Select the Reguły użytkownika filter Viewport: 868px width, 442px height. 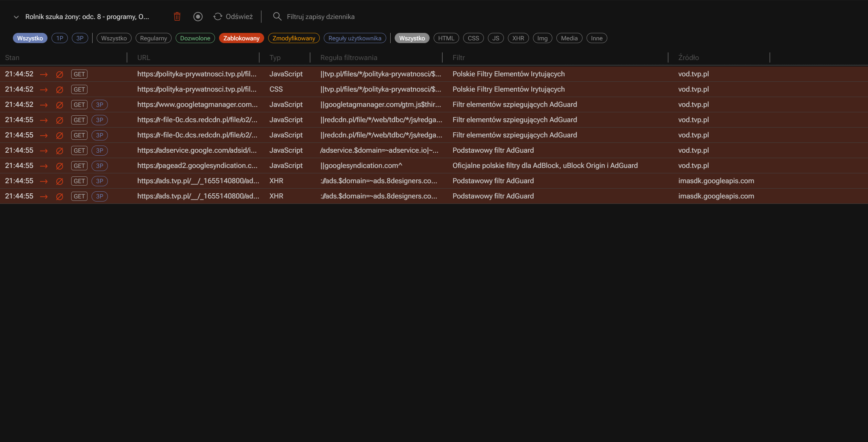pos(355,38)
